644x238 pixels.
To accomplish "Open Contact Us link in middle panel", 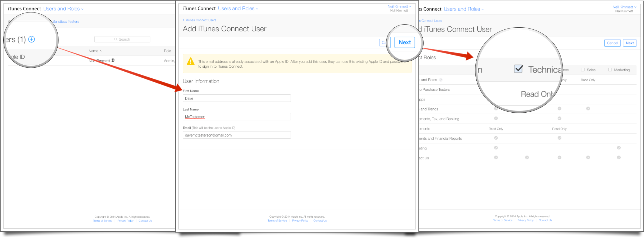I will pyautogui.click(x=320, y=221).
